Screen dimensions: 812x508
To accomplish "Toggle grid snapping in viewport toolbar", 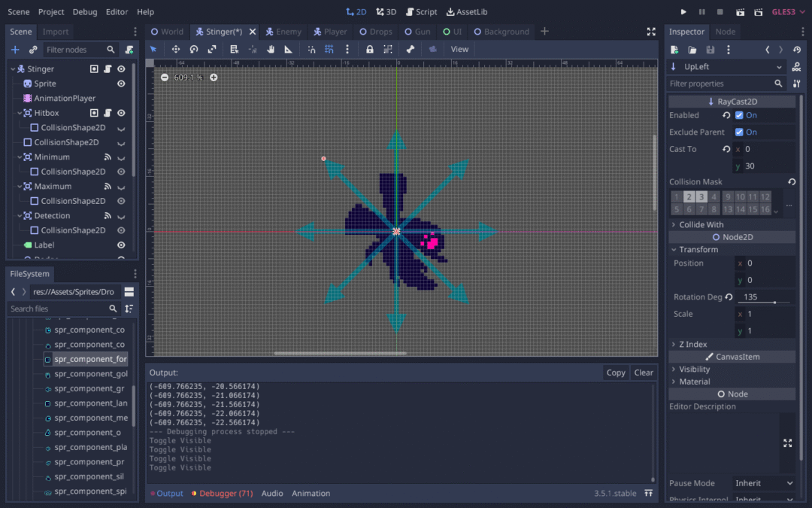I will (329, 49).
